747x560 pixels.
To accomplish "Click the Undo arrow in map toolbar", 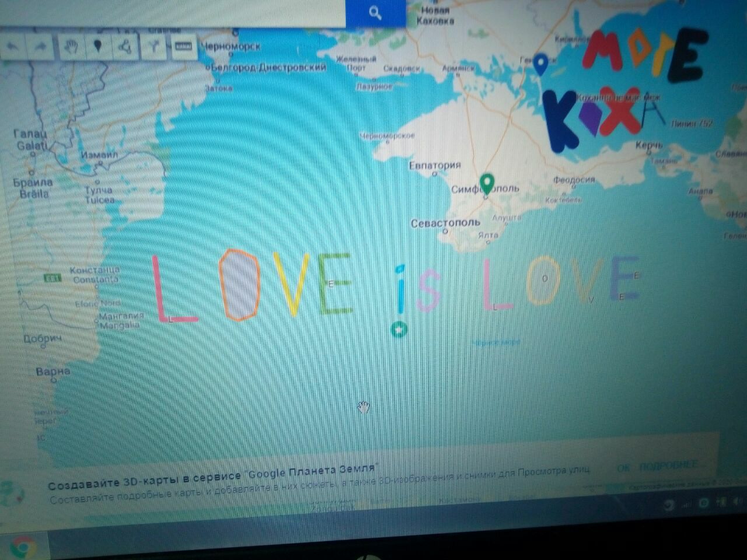I will click(x=14, y=47).
